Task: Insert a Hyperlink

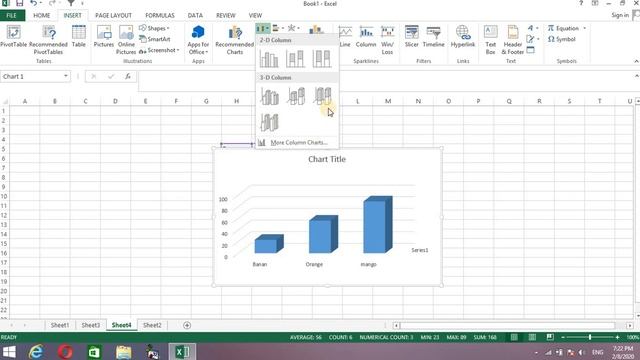Action: (463, 37)
